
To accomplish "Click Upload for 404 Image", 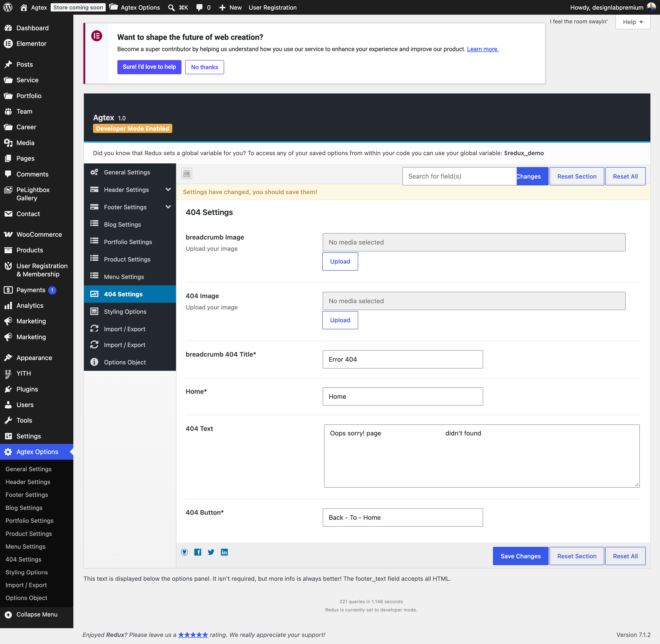I will [x=340, y=320].
